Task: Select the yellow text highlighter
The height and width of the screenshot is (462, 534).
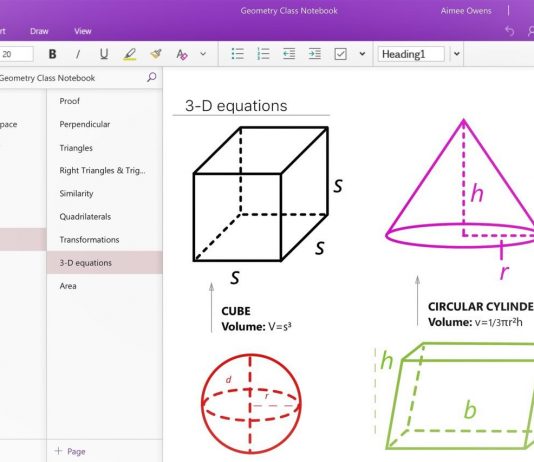Action: [x=129, y=54]
